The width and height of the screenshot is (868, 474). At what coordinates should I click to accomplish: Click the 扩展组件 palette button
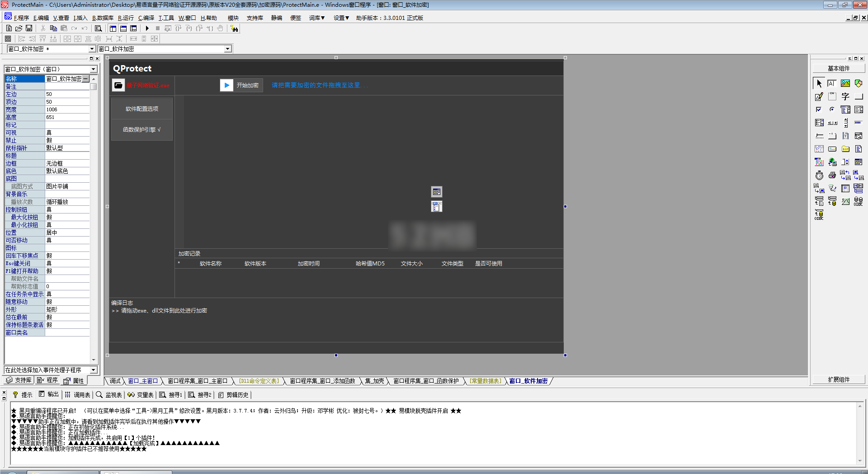(x=839, y=379)
